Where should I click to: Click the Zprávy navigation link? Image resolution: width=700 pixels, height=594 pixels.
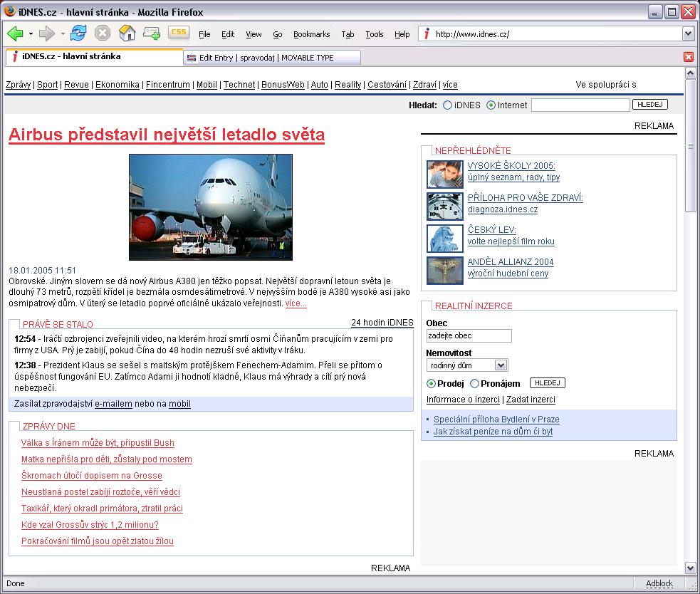[19, 85]
